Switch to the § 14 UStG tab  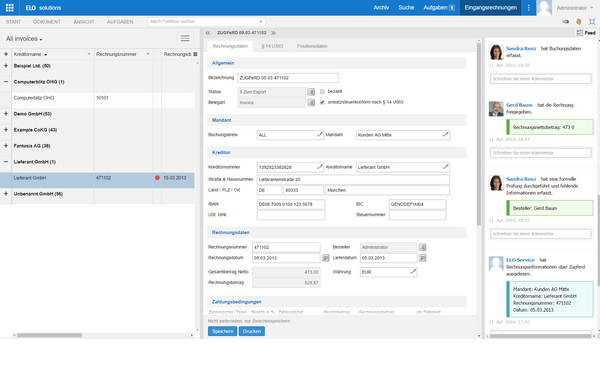(x=272, y=46)
